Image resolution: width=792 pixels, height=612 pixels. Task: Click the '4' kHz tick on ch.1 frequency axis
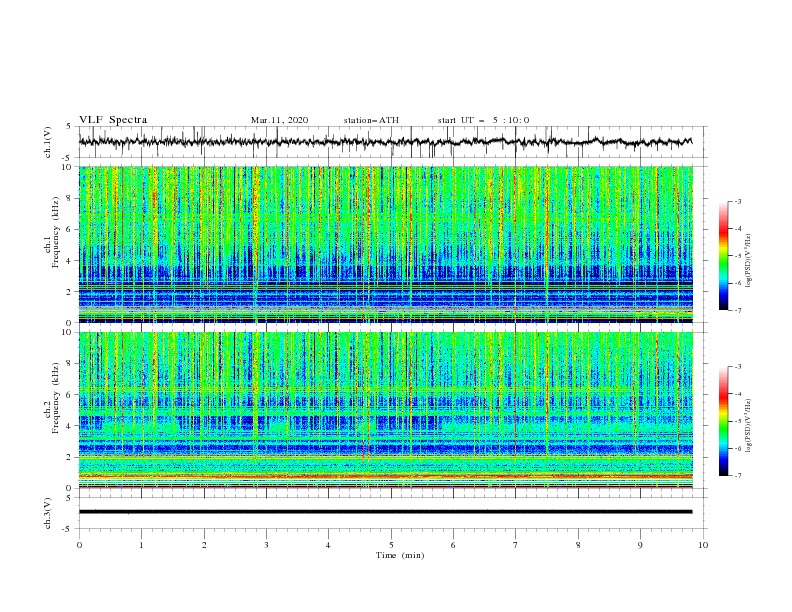[x=69, y=261]
